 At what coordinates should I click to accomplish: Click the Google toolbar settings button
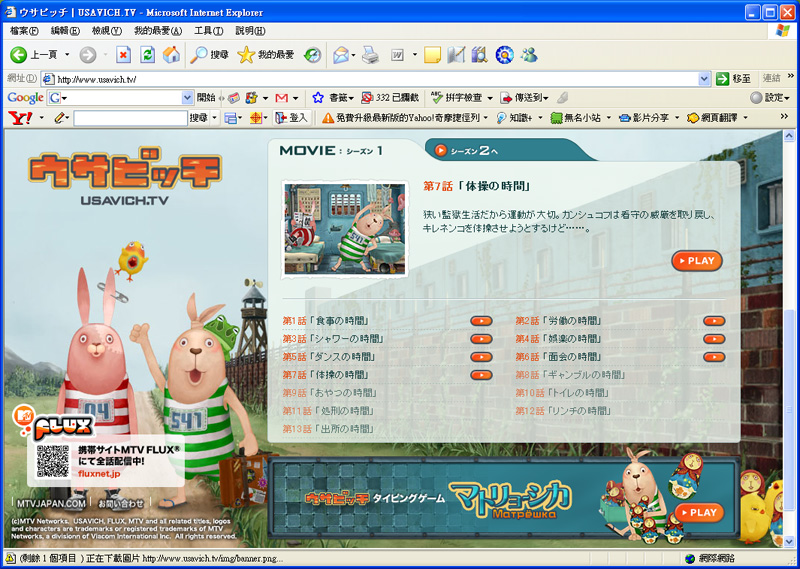coord(771,97)
